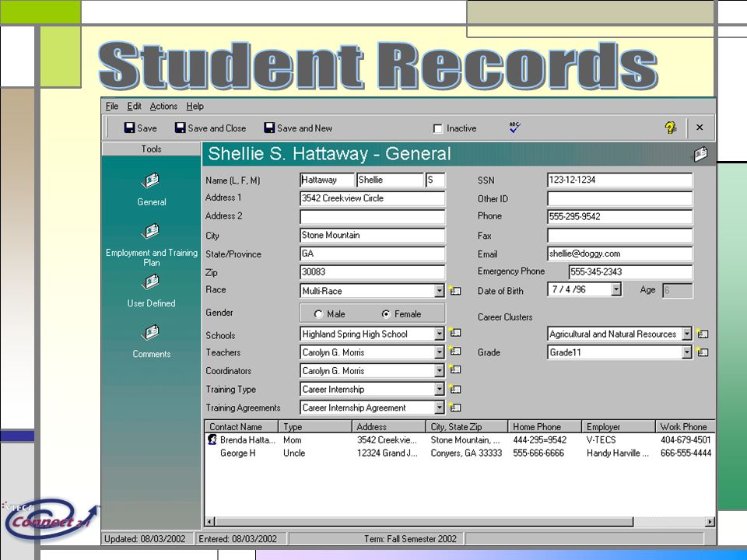Screen dimensions: 747x560
Task: Click the edit-list icon beside Training Type
Action: (455, 389)
